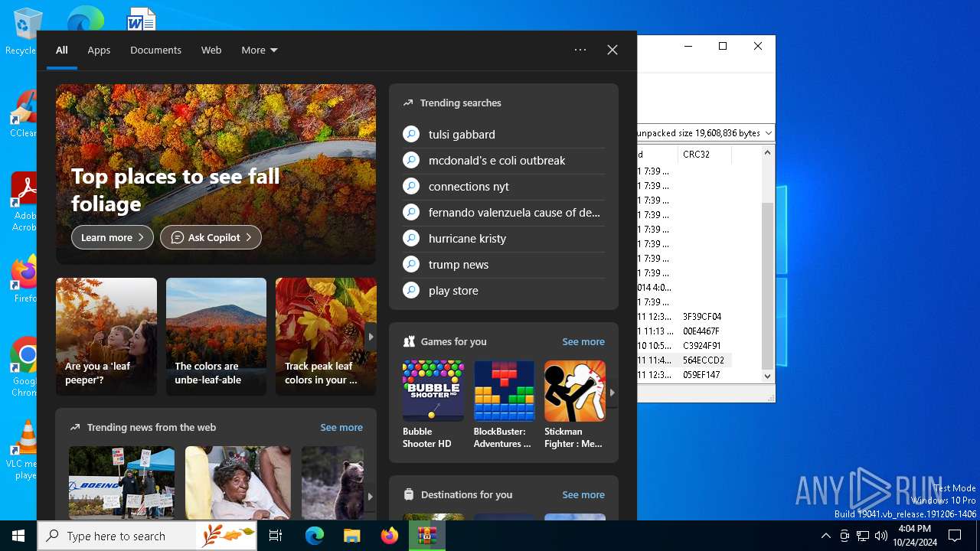Open the VLC media player desktop icon
Viewport: 980px width, 551px height.
[24, 450]
